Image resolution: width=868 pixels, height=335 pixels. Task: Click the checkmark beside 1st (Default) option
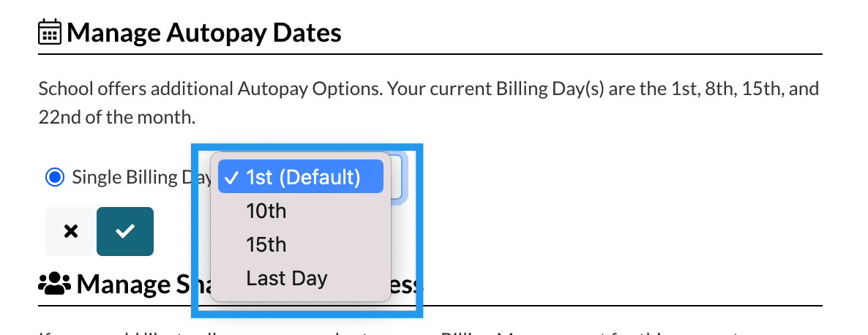coord(229,177)
